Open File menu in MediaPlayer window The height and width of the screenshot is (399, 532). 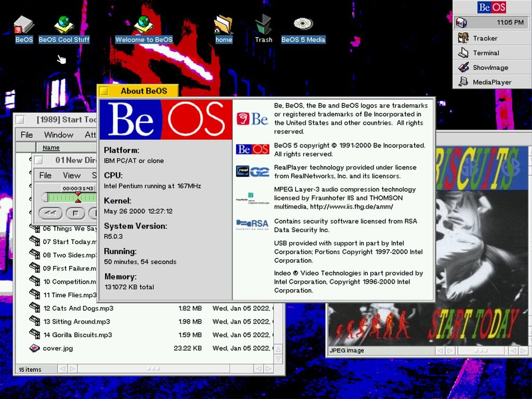45,176
